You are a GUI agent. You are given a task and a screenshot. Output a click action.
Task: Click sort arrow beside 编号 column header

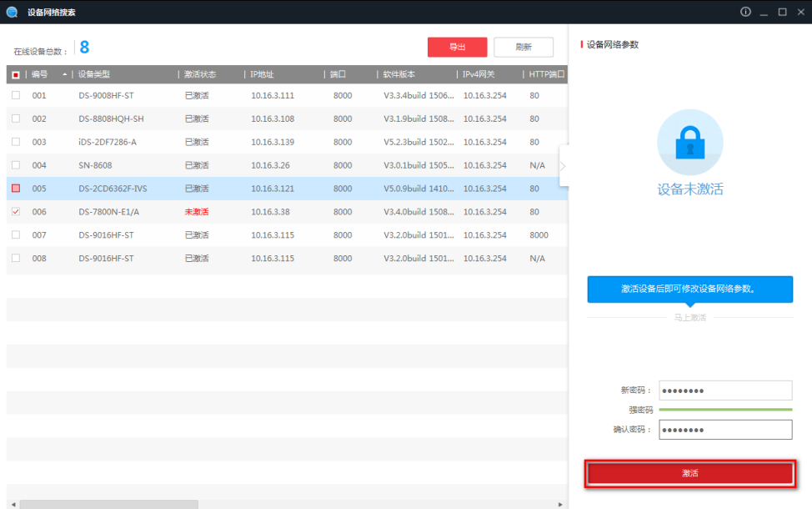(65, 74)
